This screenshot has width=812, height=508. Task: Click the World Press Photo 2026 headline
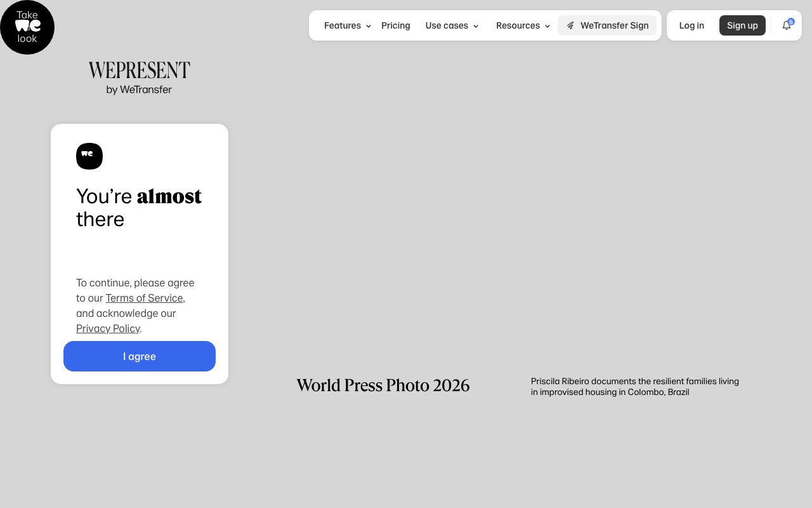pos(383,385)
